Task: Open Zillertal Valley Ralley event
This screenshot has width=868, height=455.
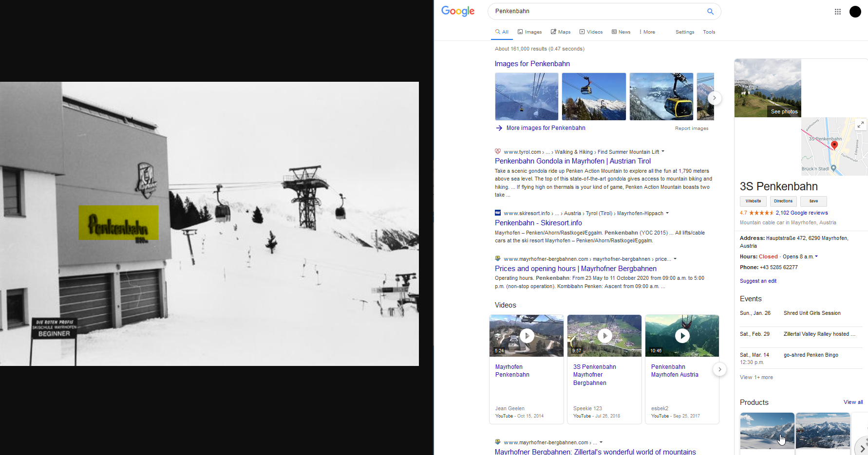Action: point(819,334)
